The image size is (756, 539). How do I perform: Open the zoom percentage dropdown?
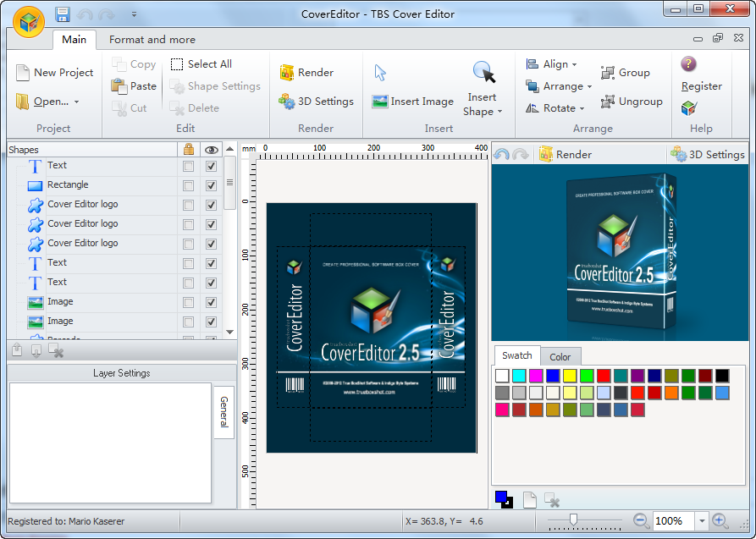702,521
